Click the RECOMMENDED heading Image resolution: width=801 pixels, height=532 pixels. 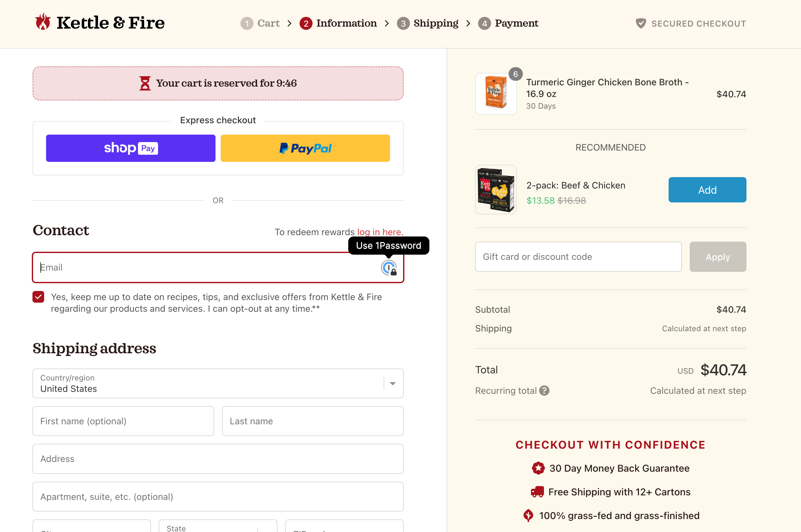[610, 147]
